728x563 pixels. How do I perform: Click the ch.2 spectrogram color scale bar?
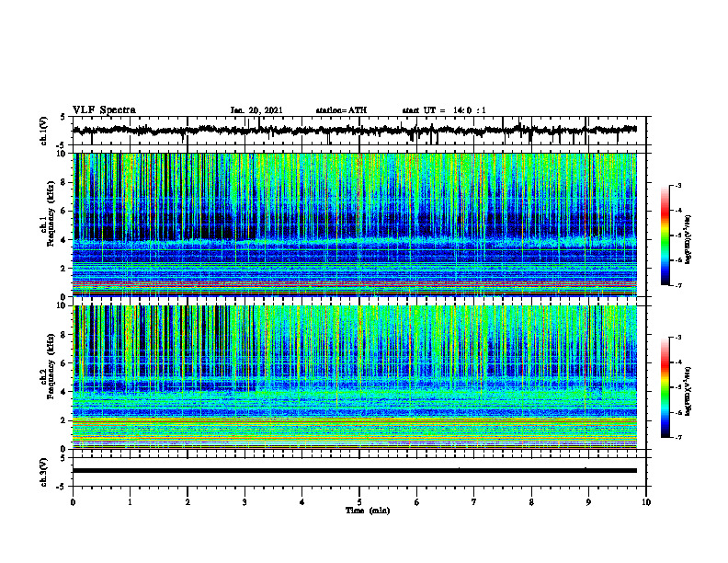(665, 387)
